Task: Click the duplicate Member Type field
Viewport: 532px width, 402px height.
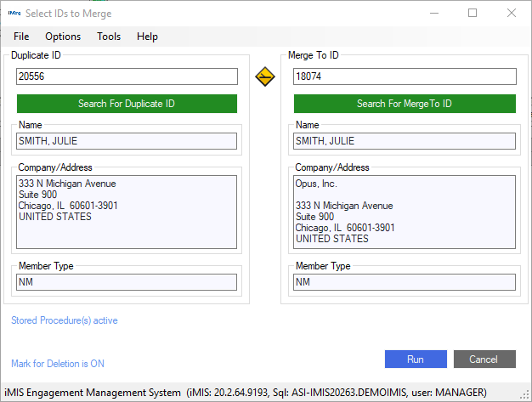Action: (x=127, y=282)
